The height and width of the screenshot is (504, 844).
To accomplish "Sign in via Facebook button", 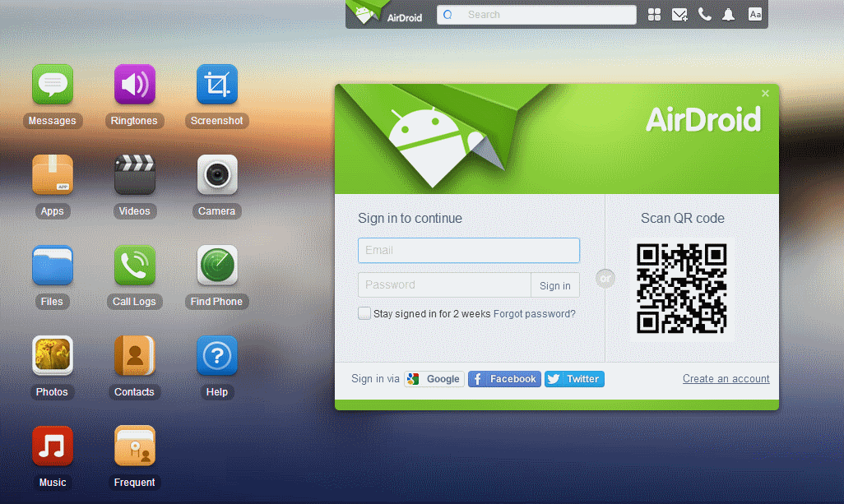I will pos(504,379).
